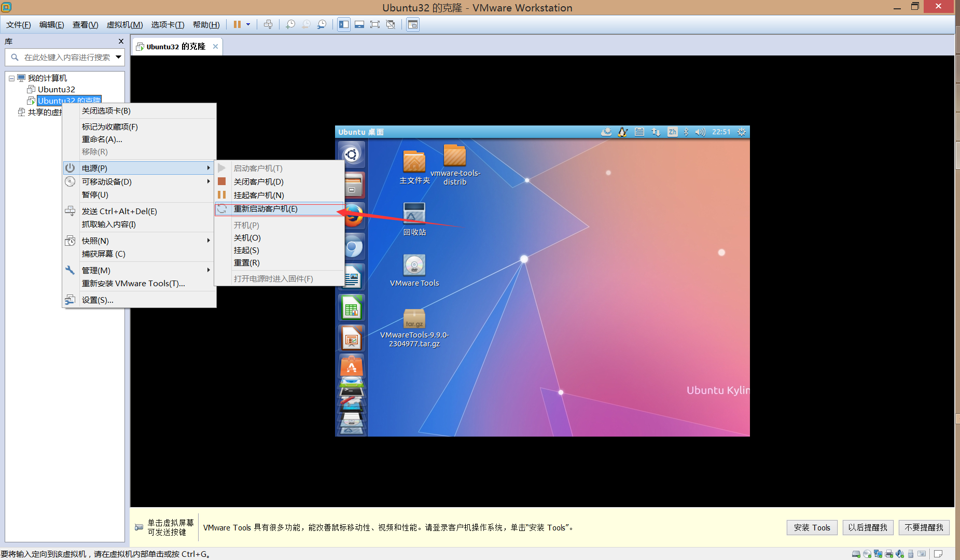Open the power options dropdown arrow in toolbar

pyautogui.click(x=248, y=24)
